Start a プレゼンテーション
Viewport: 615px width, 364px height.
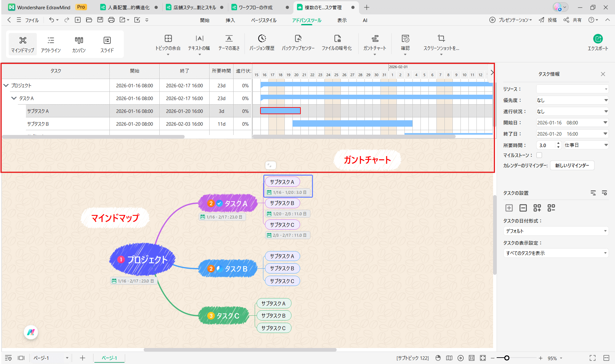511,20
